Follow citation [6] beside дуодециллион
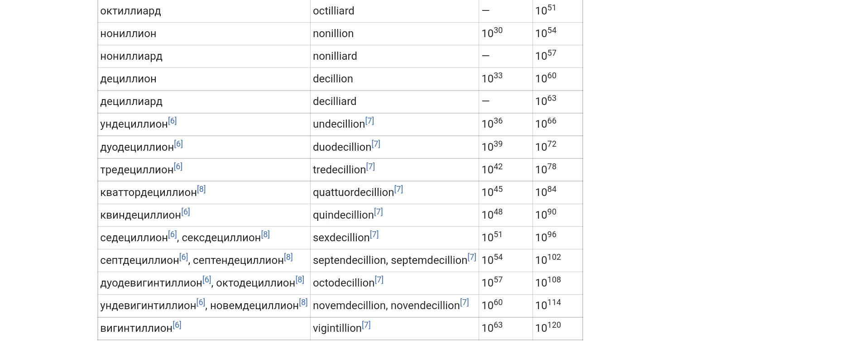This screenshot has width=868, height=344. tap(178, 144)
